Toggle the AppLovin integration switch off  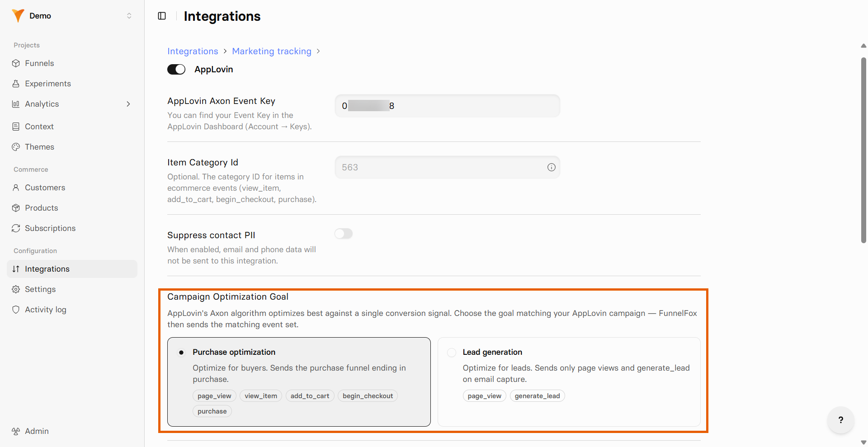tap(176, 69)
